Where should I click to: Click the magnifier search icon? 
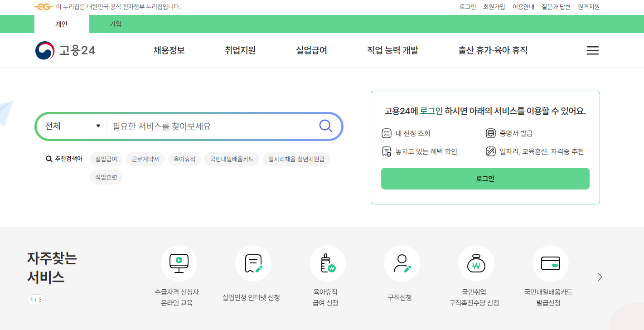point(325,126)
